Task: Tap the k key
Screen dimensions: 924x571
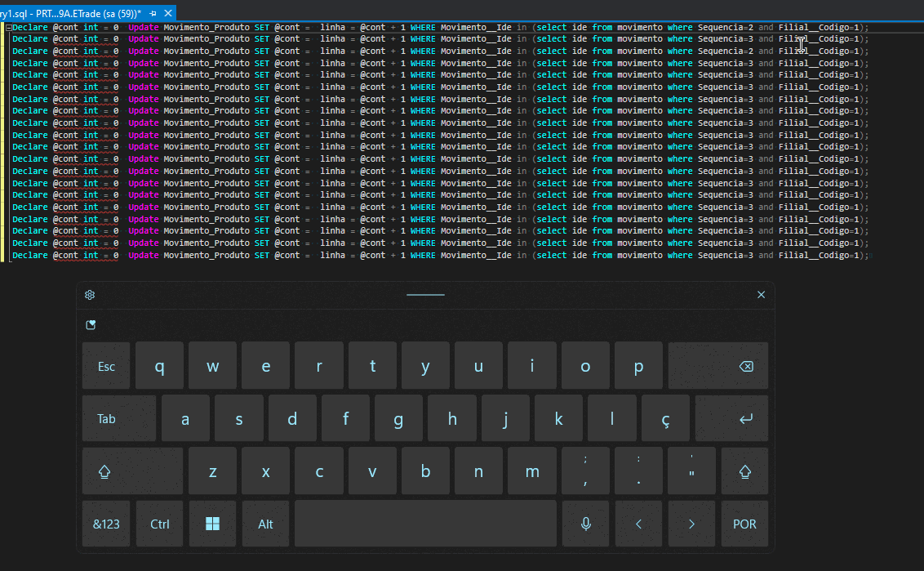Action: [x=558, y=419]
